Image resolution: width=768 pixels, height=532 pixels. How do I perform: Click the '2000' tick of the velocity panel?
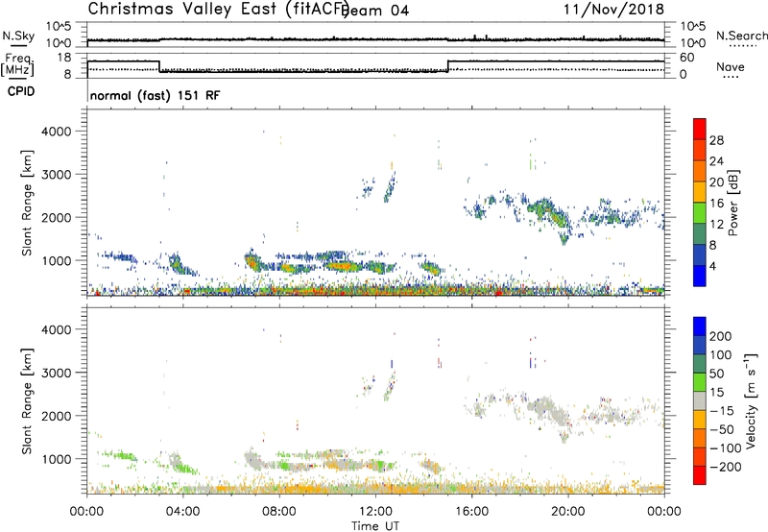pyautogui.click(x=57, y=416)
